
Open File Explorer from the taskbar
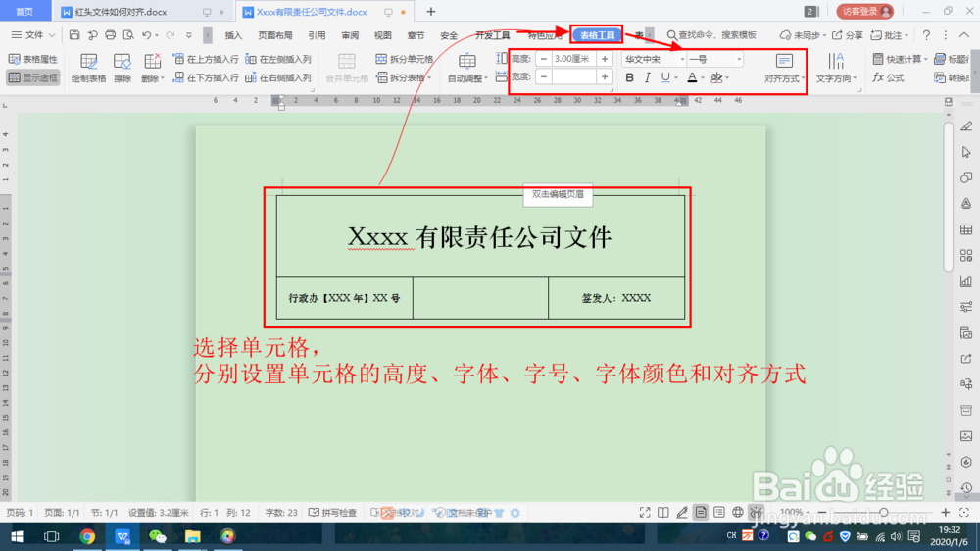(192, 536)
